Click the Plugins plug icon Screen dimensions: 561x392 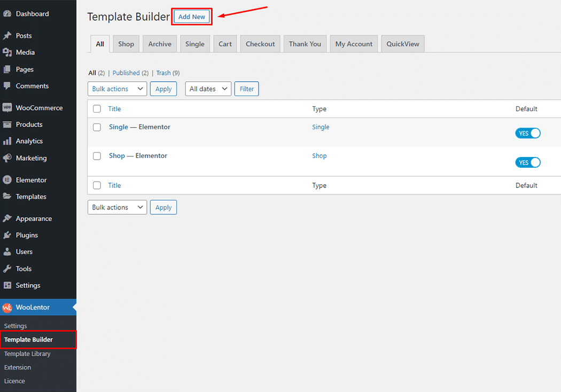(7, 236)
